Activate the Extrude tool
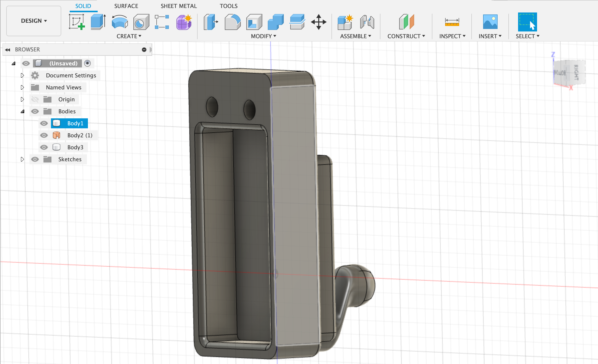The width and height of the screenshot is (598, 364). (x=97, y=22)
